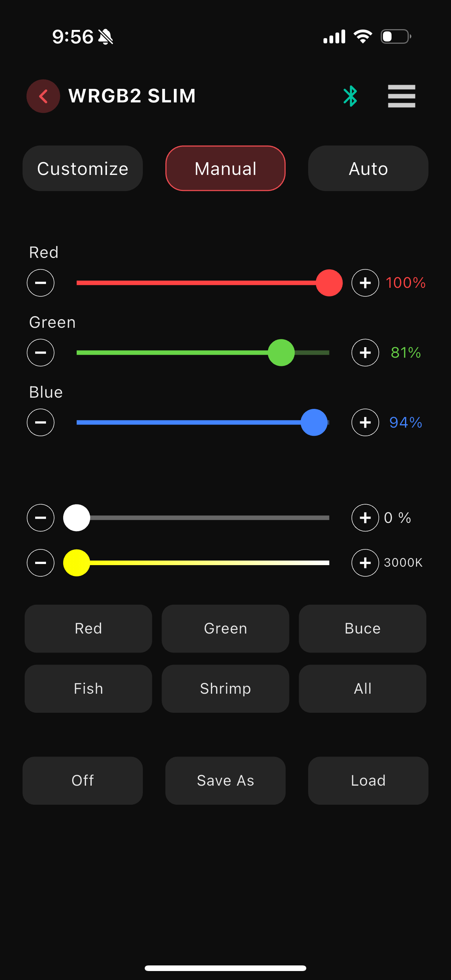This screenshot has height=980, width=451.
Task: Turn the light Off
Action: 83,780
